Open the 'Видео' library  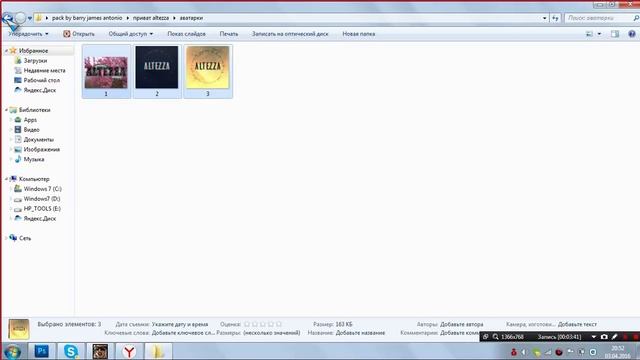[x=31, y=129]
